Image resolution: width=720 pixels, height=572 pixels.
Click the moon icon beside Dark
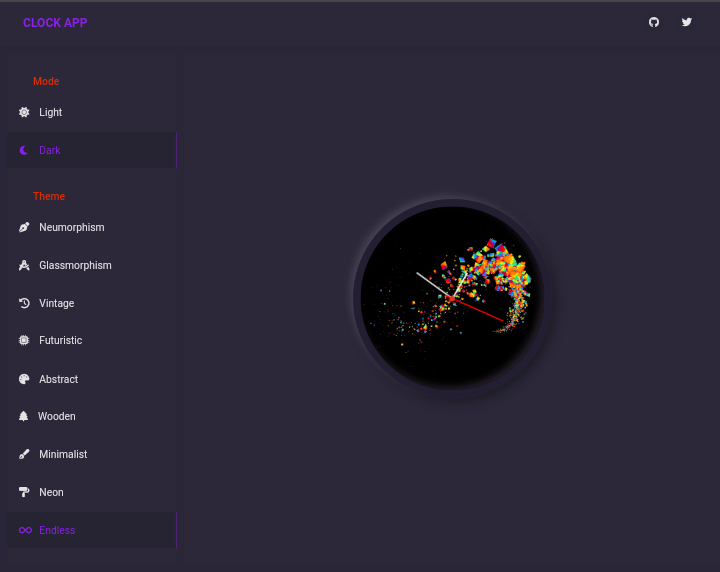pyautogui.click(x=24, y=150)
